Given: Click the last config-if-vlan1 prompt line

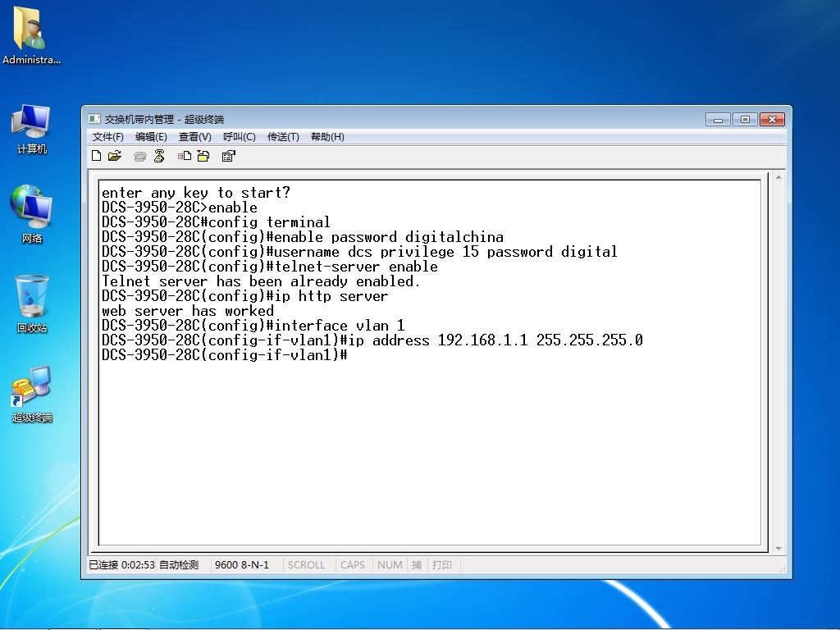Looking at the screenshot, I should (x=225, y=354).
